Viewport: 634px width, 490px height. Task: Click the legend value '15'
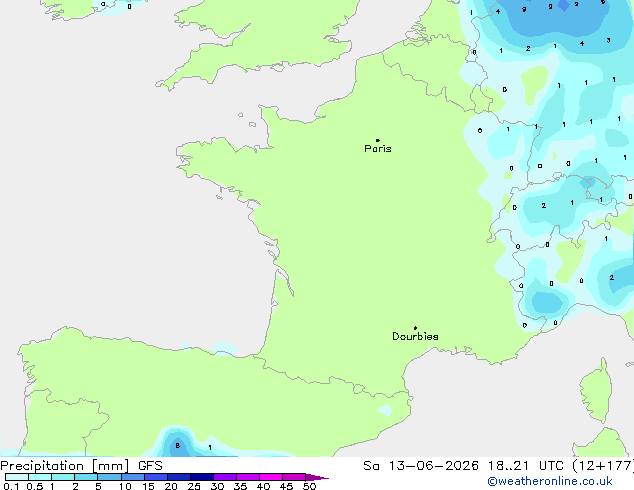point(148,486)
